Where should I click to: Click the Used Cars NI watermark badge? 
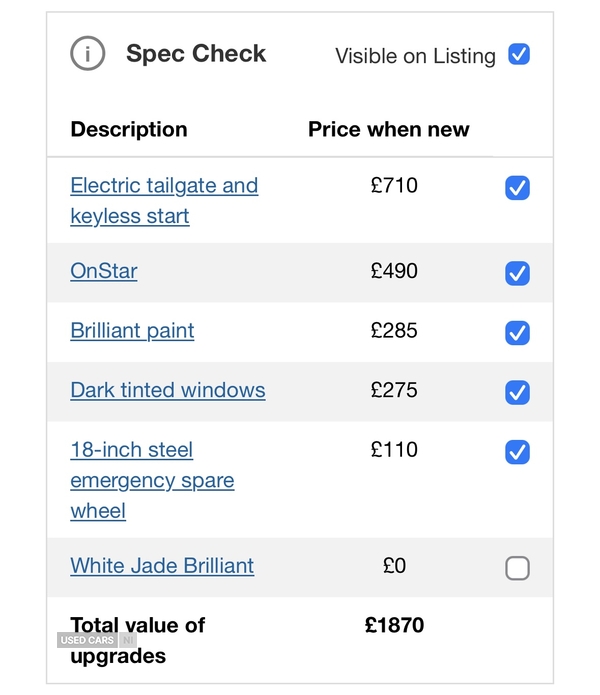click(x=97, y=640)
